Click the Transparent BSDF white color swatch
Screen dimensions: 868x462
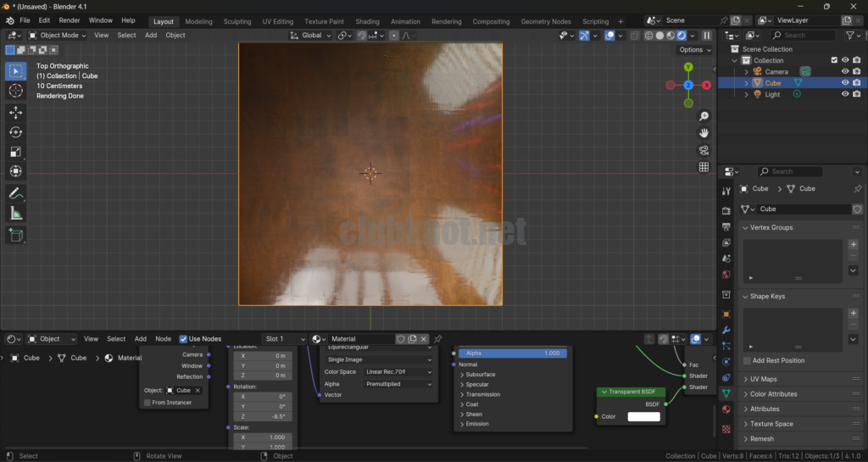pyautogui.click(x=643, y=416)
